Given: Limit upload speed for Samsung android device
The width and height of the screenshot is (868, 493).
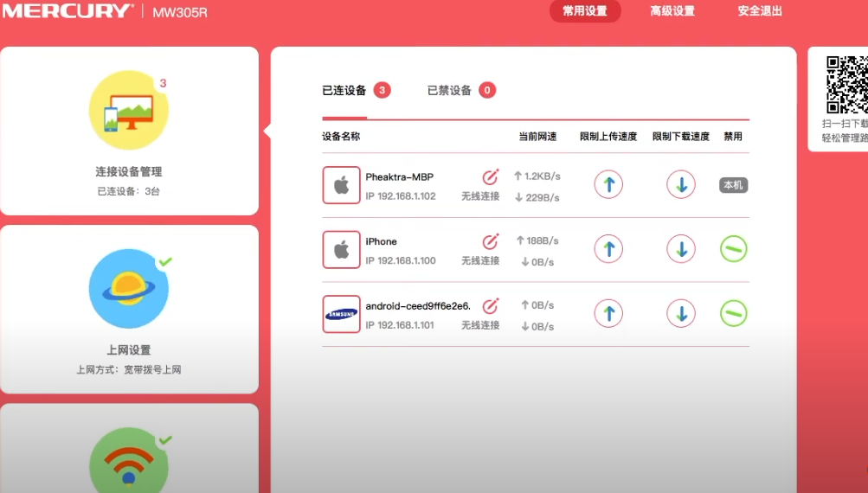Looking at the screenshot, I should [608, 313].
